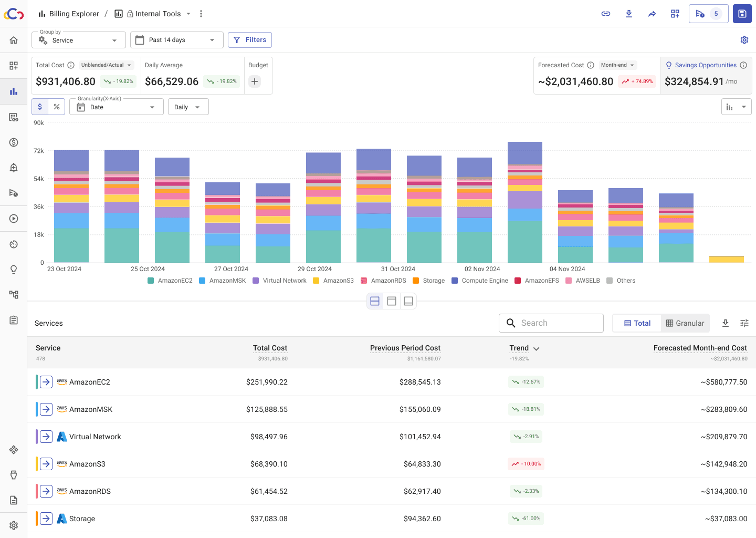The image size is (756, 538).
Task: Click the copy link icon in the header
Action: point(606,14)
